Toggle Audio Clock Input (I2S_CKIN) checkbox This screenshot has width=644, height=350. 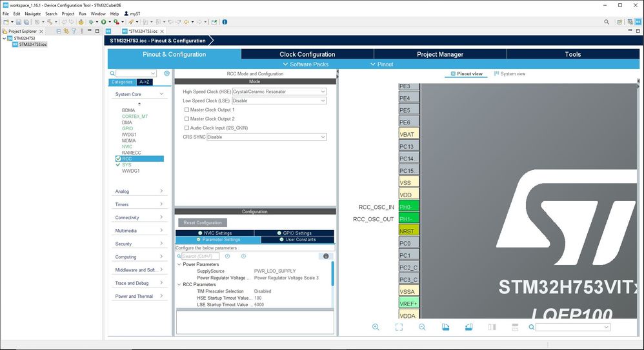point(186,128)
